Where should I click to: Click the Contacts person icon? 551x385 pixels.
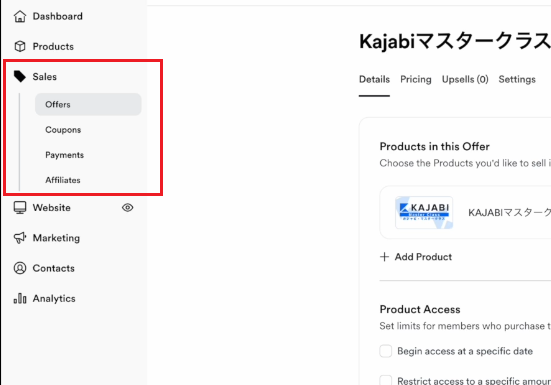point(20,268)
